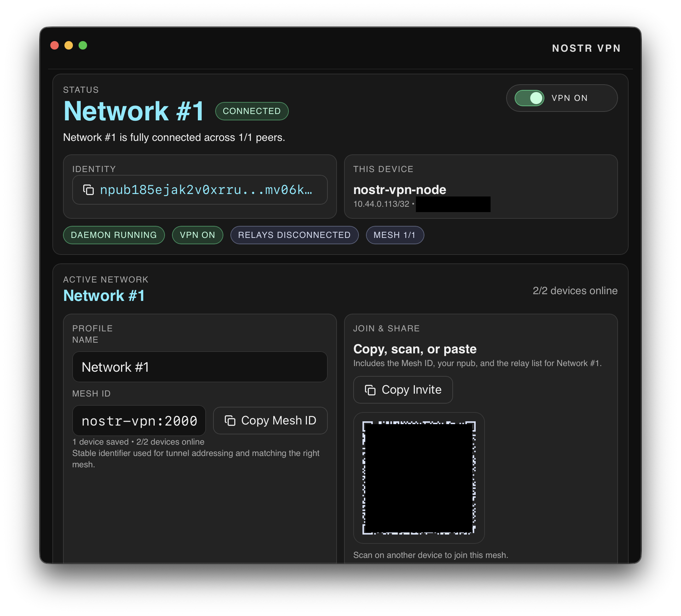Click the Copy Invite label text
Image resolution: width=681 pixels, height=616 pixels.
tap(411, 390)
